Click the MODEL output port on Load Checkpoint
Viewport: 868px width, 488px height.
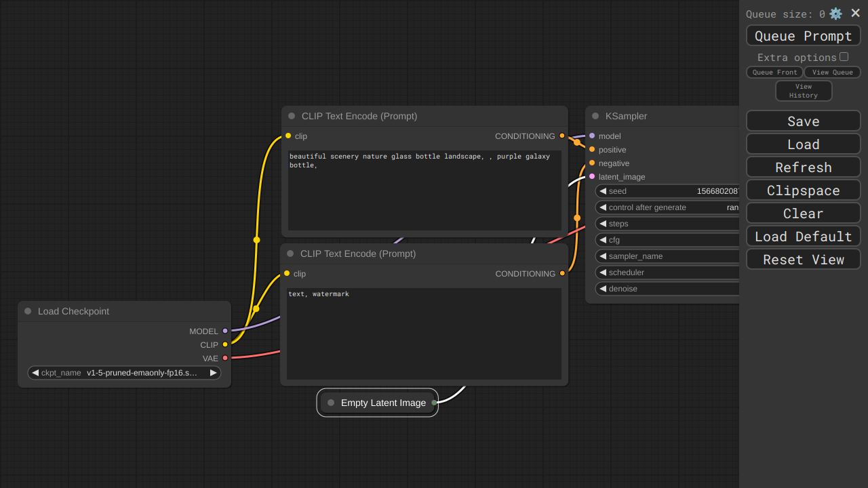[x=225, y=331]
